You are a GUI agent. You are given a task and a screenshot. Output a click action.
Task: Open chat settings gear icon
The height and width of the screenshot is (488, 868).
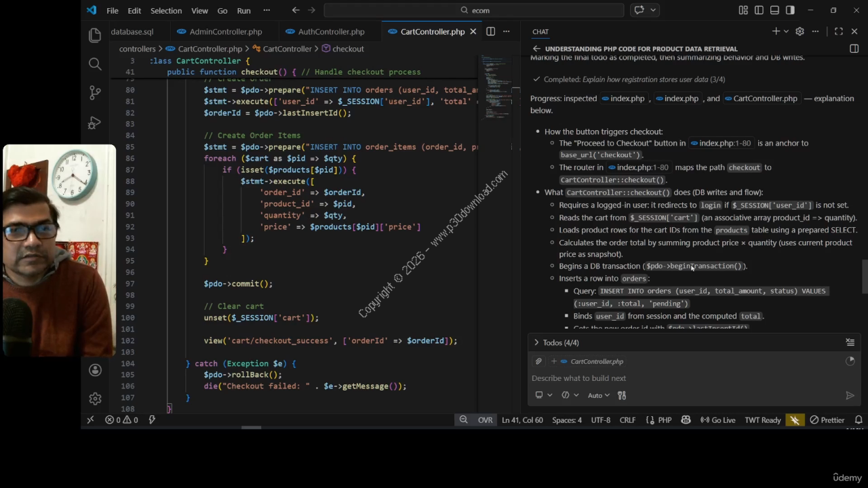tap(800, 31)
